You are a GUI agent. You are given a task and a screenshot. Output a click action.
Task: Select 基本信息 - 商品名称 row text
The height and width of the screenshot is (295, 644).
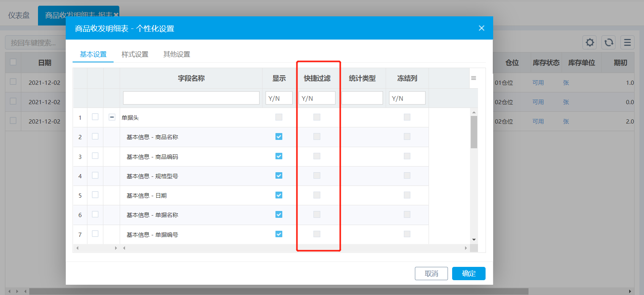coord(152,137)
